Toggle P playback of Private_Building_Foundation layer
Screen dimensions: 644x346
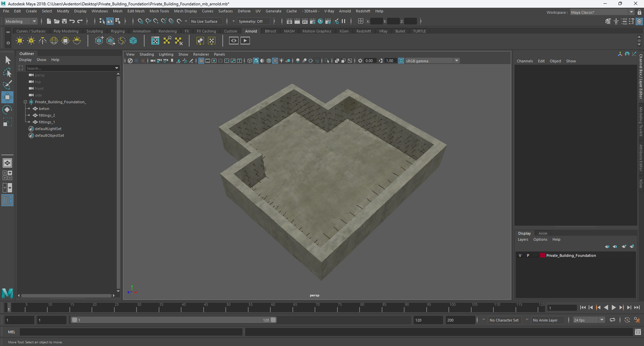point(528,255)
